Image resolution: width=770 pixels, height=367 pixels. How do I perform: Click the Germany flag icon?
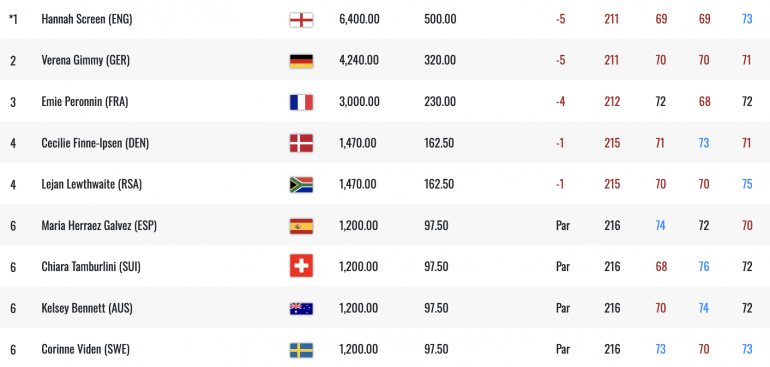301,61
